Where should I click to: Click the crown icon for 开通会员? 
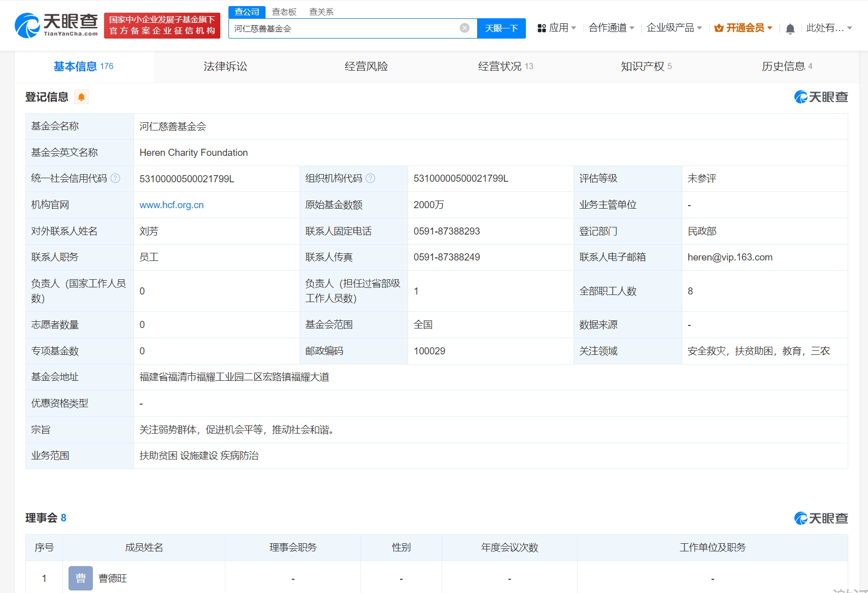[718, 28]
